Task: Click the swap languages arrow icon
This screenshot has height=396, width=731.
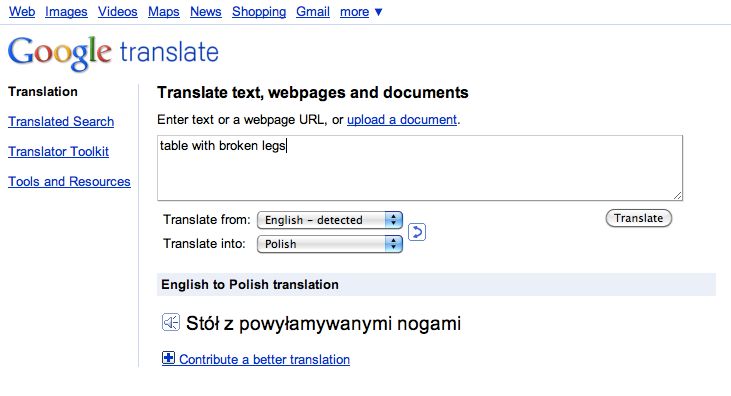Action: tap(417, 232)
